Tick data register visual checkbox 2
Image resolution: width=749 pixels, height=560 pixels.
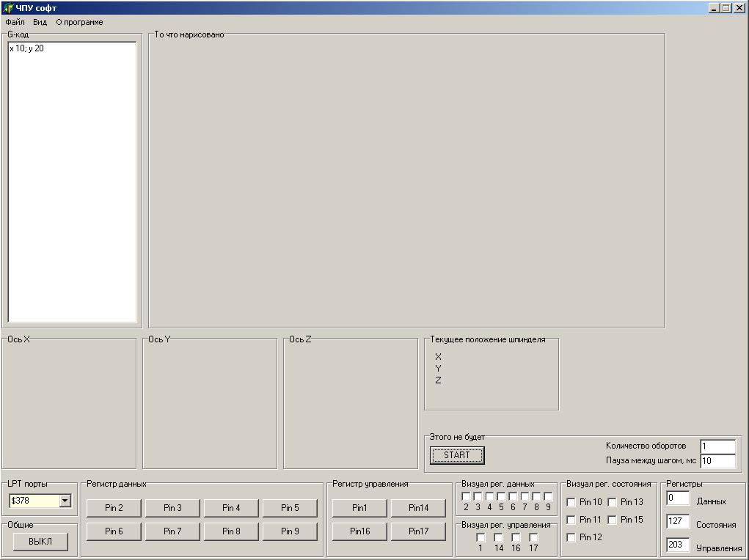pos(466,496)
